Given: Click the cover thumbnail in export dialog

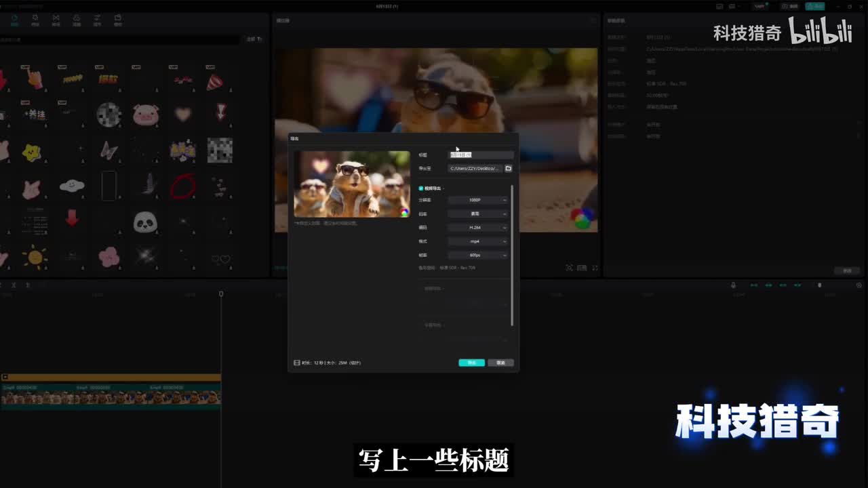Looking at the screenshot, I should (x=351, y=184).
